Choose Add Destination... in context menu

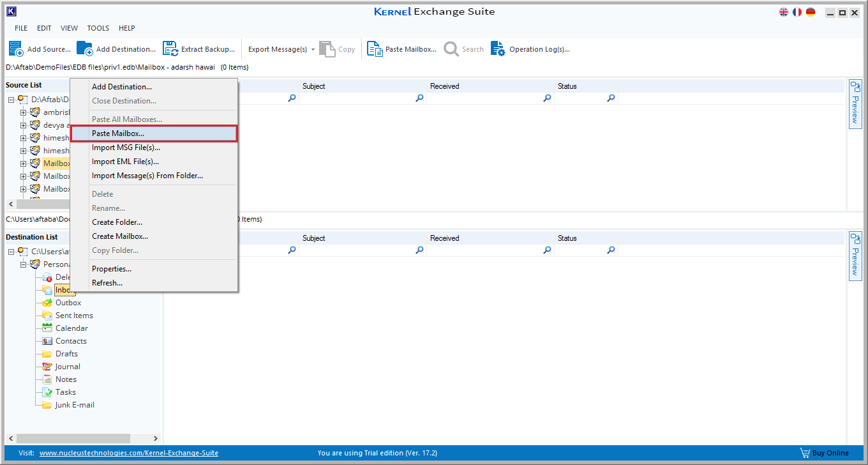154,87
